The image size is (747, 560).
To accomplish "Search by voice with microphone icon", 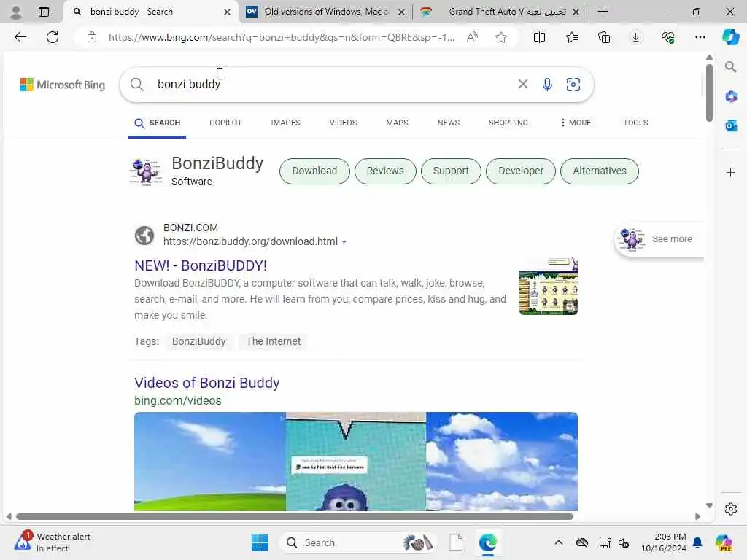I will 547,85.
